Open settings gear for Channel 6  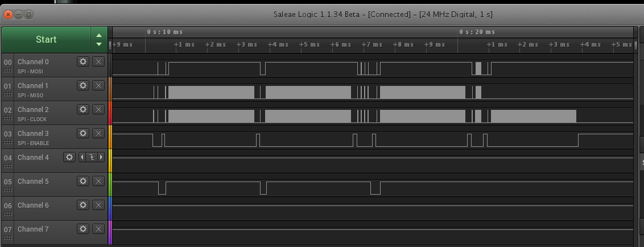pos(83,205)
